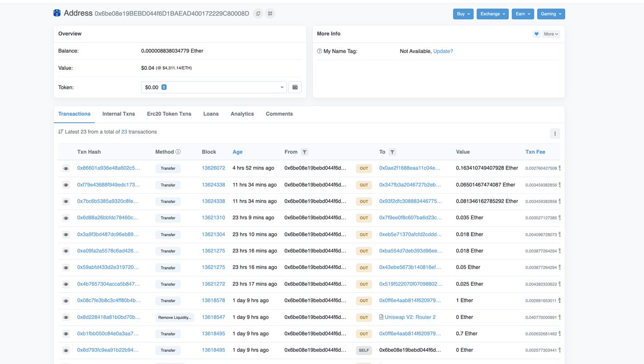Click the SELF direction badge

click(x=364, y=351)
